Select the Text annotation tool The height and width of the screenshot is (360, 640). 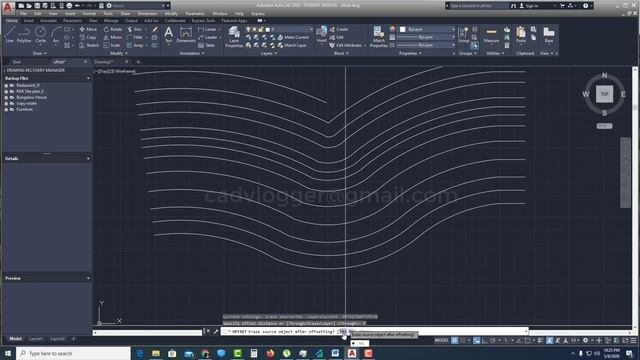click(x=168, y=35)
